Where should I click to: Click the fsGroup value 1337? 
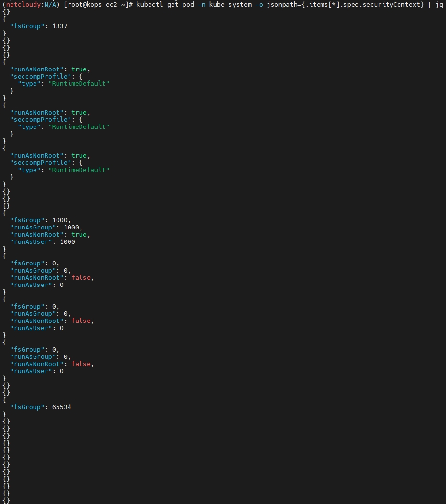[60, 26]
